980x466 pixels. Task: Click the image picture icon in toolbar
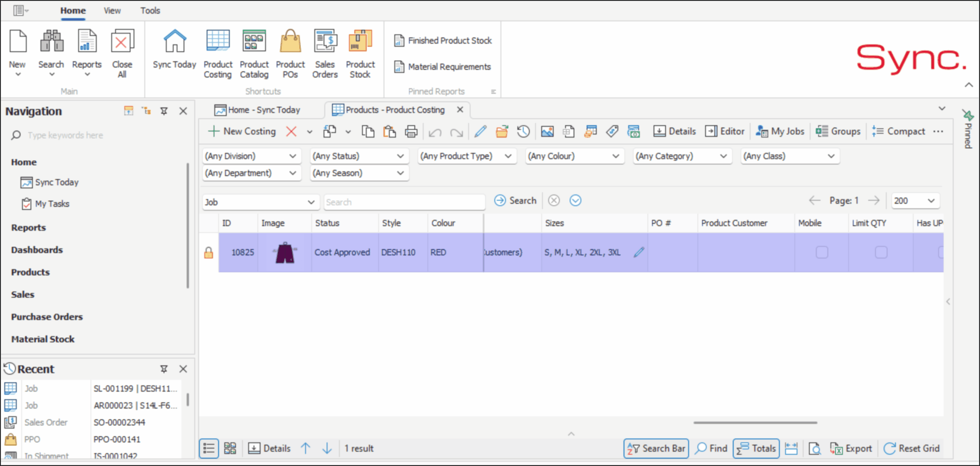coord(547,132)
